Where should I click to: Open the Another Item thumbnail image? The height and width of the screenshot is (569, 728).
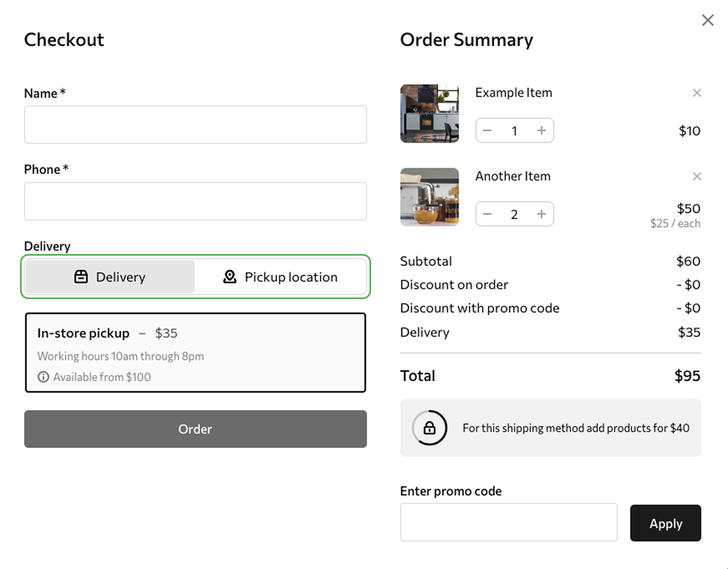pos(429,197)
